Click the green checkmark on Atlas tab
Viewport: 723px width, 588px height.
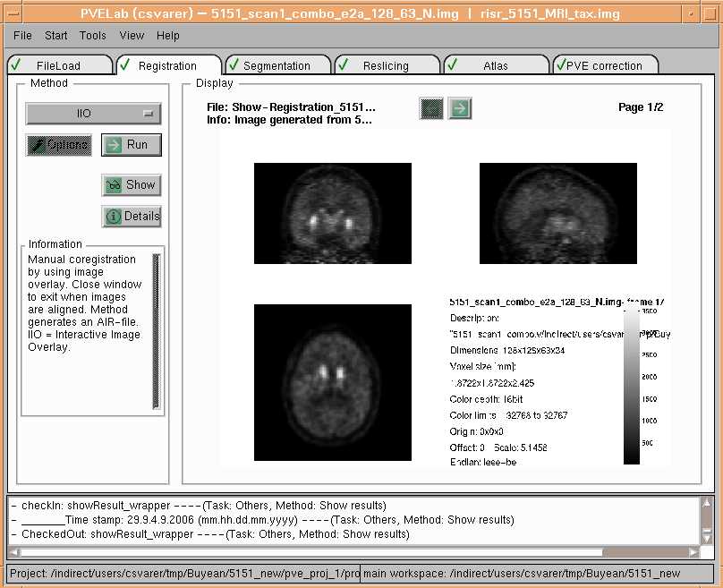tap(452, 64)
